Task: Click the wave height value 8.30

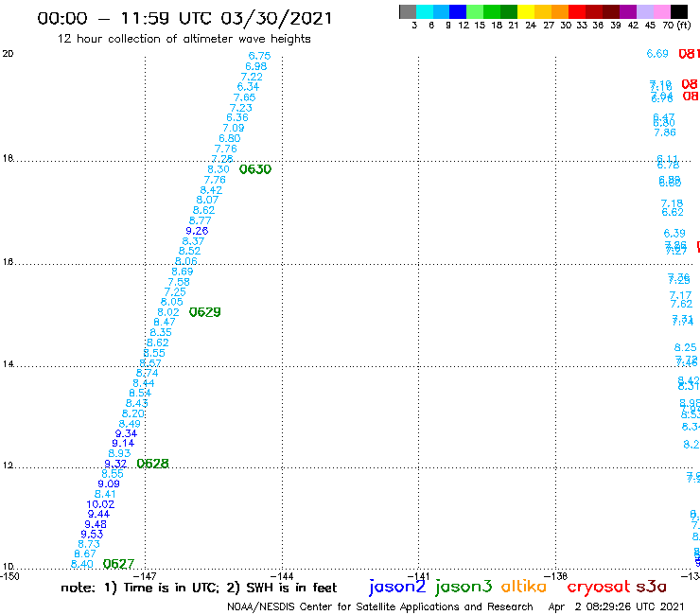Action: click(219, 169)
